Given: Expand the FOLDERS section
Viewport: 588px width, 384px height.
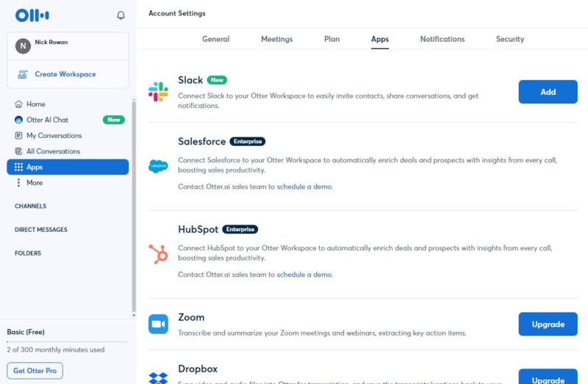Looking at the screenshot, I should coord(28,253).
